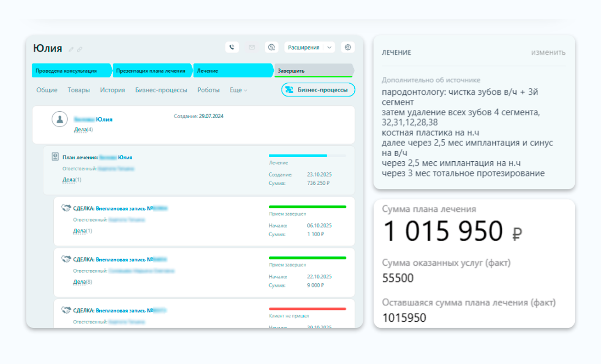The height and width of the screenshot is (364, 601).
Task: Click the sum value 9 000 ₽
Action: [316, 285]
